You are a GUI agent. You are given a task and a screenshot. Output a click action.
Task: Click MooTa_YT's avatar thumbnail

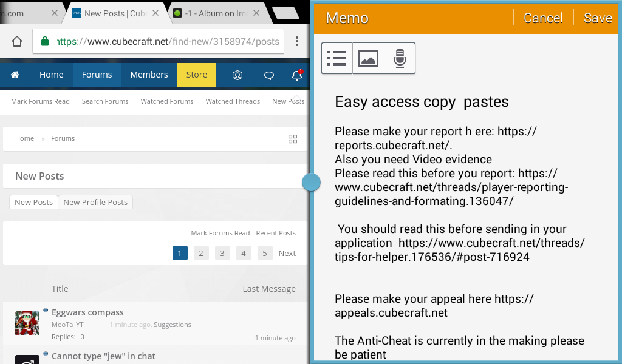click(x=27, y=323)
